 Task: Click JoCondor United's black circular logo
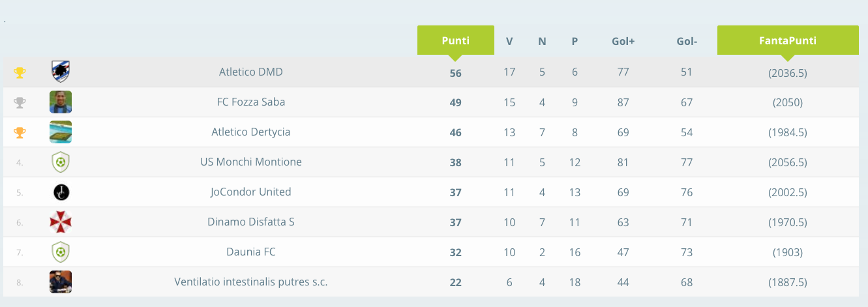coord(61,192)
